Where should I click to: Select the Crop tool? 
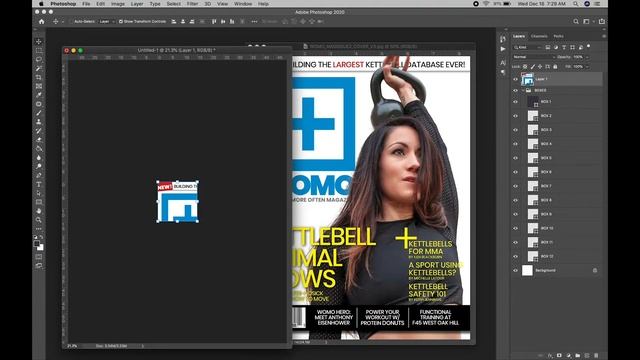tap(39, 77)
